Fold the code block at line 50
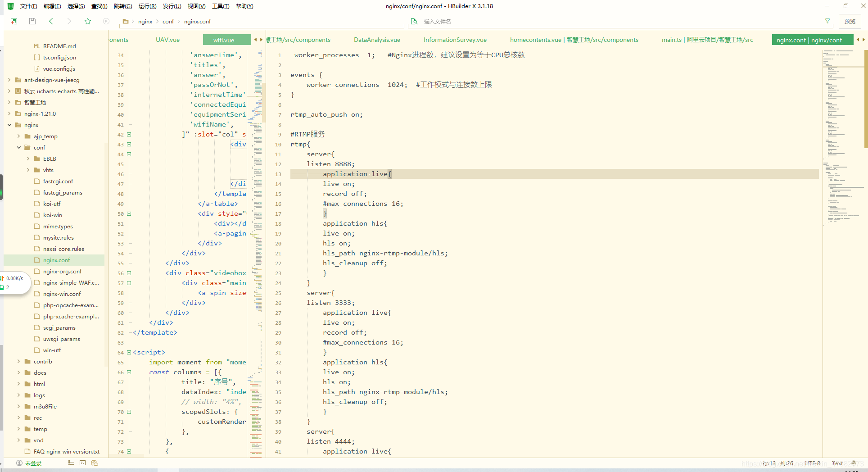868x472 pixels. (x=129, y=213)
